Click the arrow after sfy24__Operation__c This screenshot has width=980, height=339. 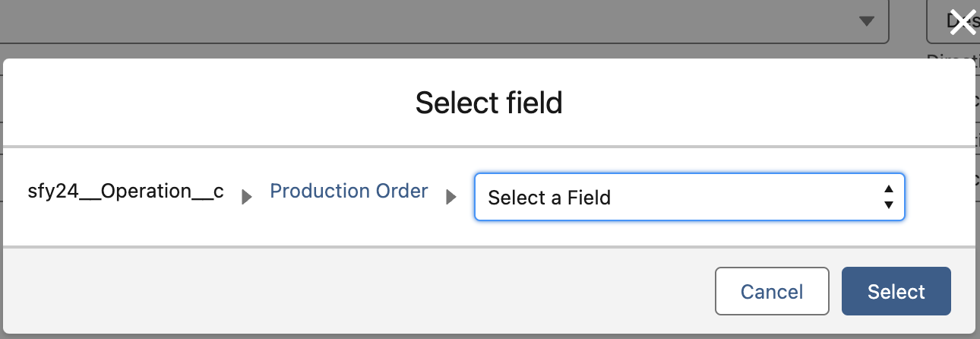click(246, 198)
